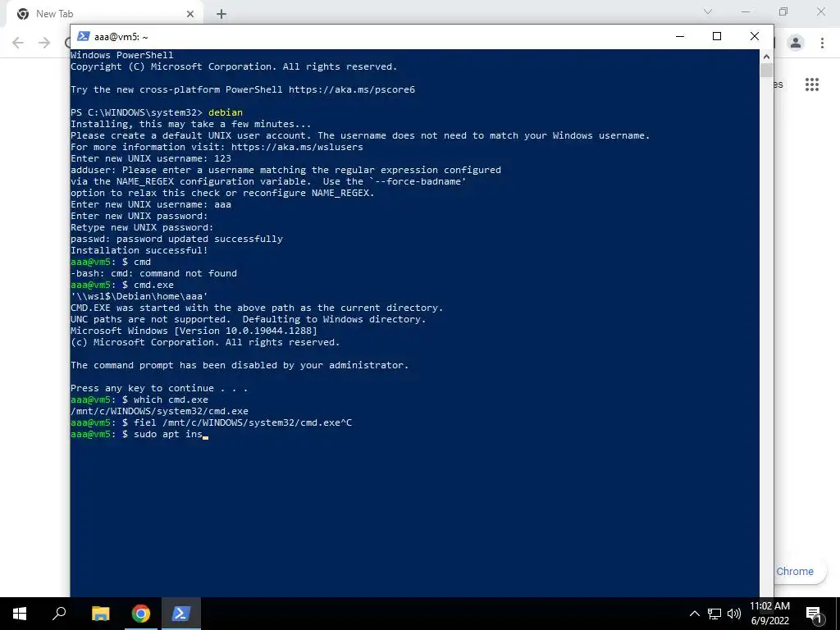Close the background Chrome window

tap(820, 11)
